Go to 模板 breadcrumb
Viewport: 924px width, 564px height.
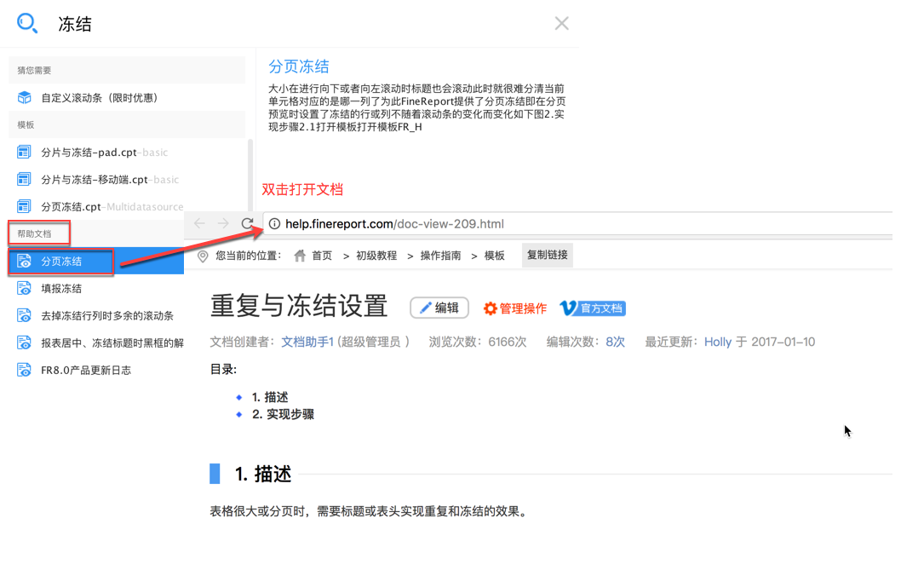(494, 256)
